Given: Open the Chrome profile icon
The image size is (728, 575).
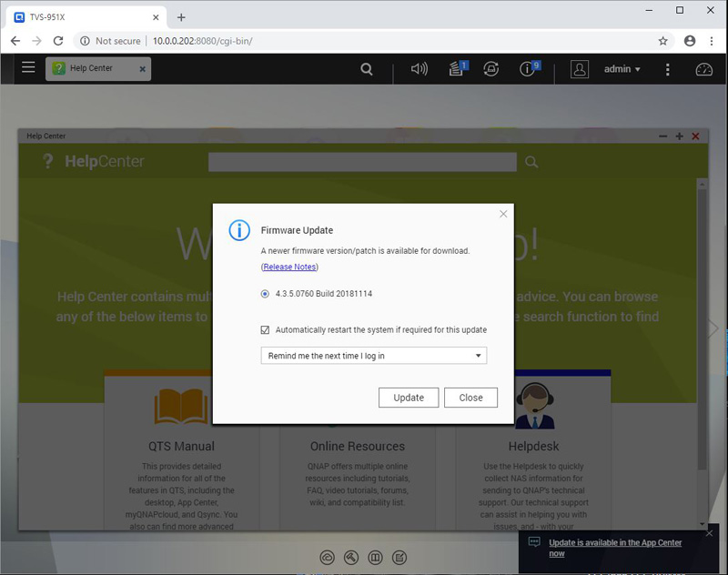Looking at the screenshot, I should tap(690, 41).
